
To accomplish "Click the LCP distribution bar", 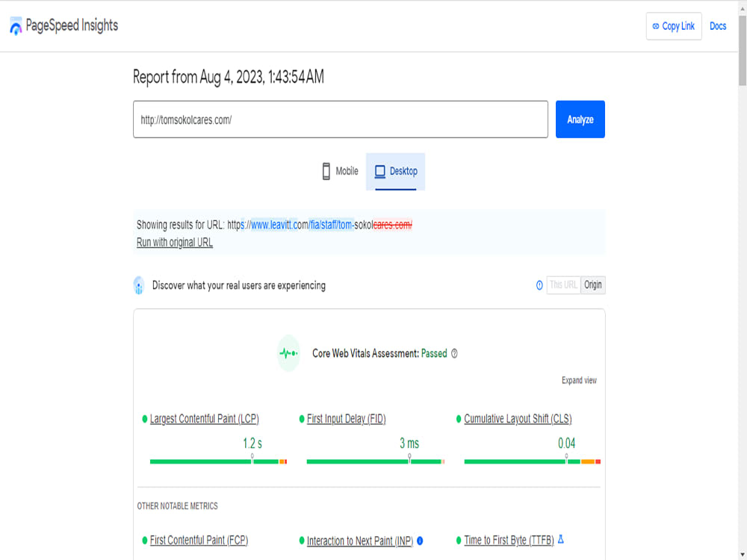I will click(218, 461).
